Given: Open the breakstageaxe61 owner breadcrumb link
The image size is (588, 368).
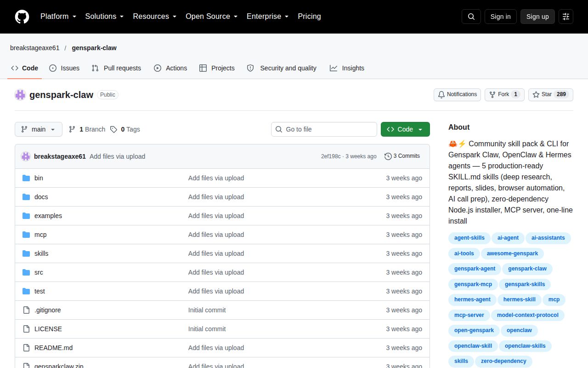Looking at the screenshot, I should (x=35, y=48).
